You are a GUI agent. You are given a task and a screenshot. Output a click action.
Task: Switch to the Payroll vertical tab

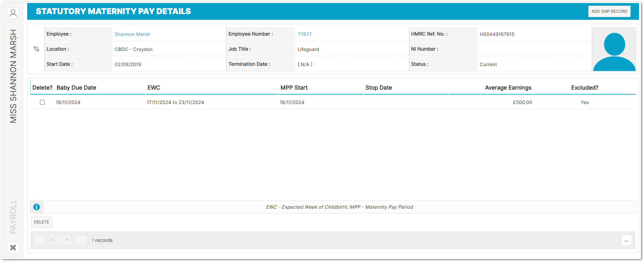coord(13,216)
